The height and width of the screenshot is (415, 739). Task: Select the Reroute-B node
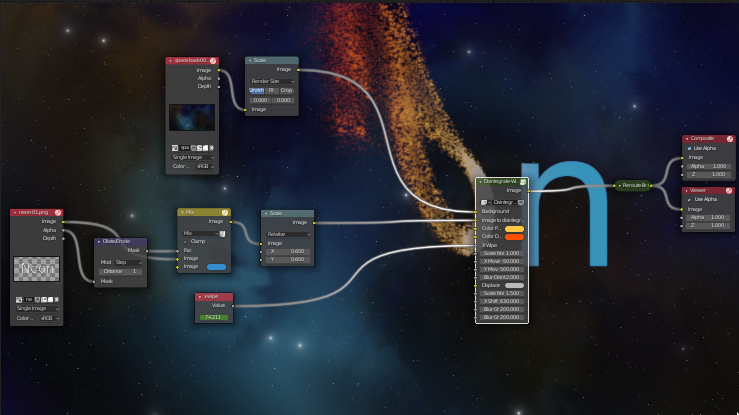[x=633, y=186]
